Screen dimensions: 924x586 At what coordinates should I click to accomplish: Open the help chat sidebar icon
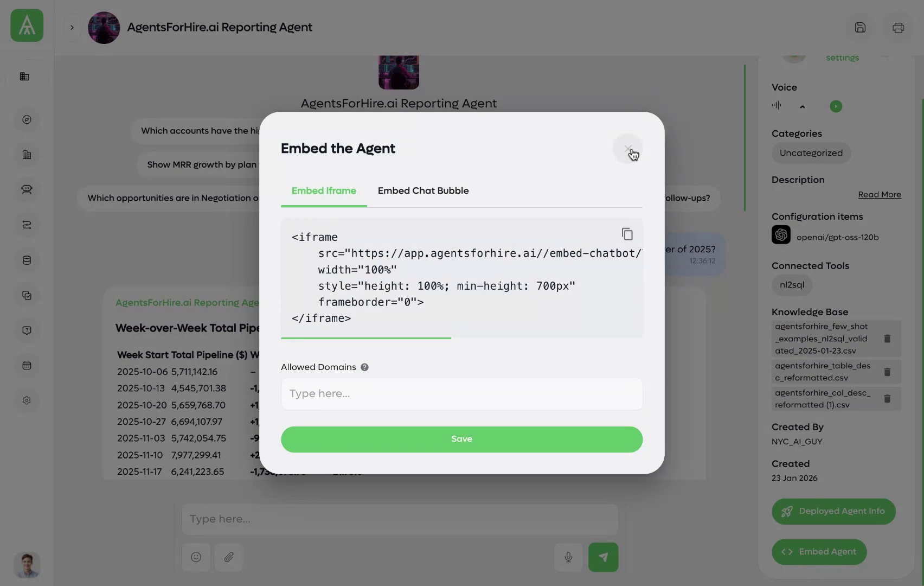tap(27, 330)
